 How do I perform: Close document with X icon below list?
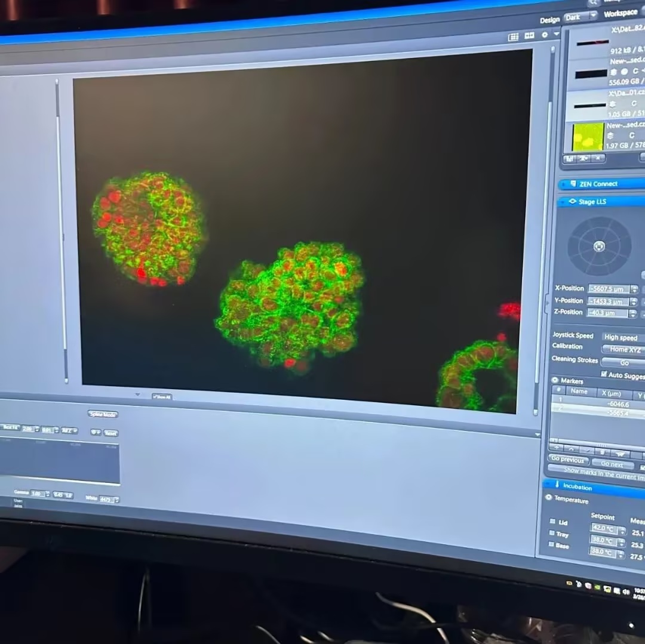[x=598, y=158]
